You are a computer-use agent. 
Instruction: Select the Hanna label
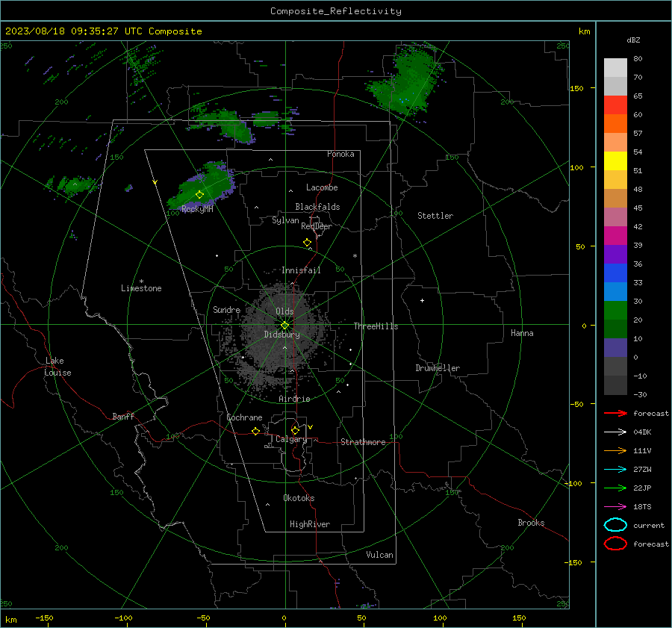pos(522,333)
